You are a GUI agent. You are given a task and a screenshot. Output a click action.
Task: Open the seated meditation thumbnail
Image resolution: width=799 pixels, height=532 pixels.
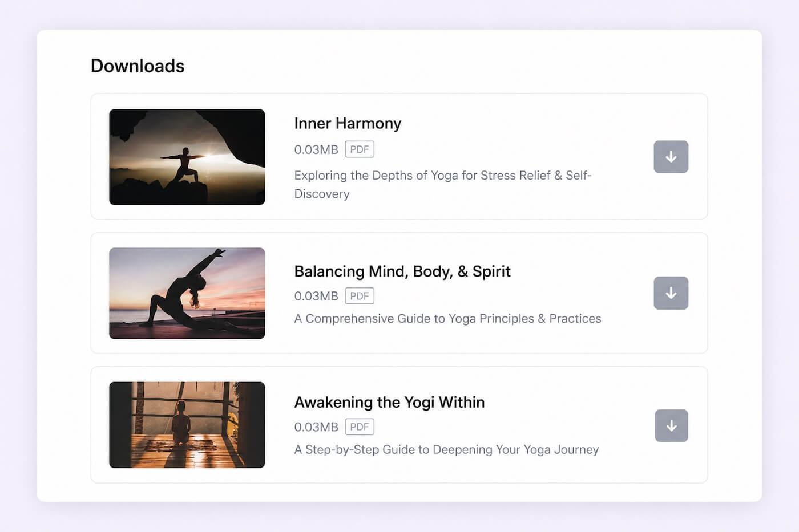pos(187,425)
